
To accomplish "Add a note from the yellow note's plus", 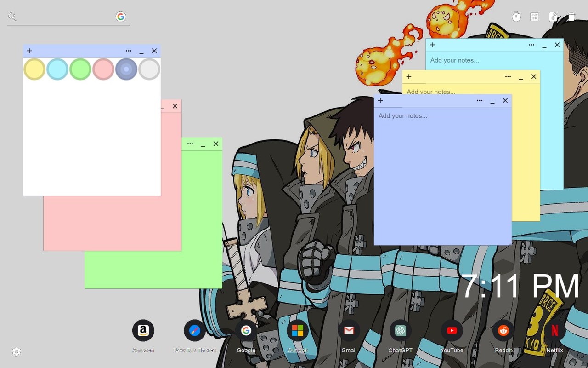I will 409,77.
